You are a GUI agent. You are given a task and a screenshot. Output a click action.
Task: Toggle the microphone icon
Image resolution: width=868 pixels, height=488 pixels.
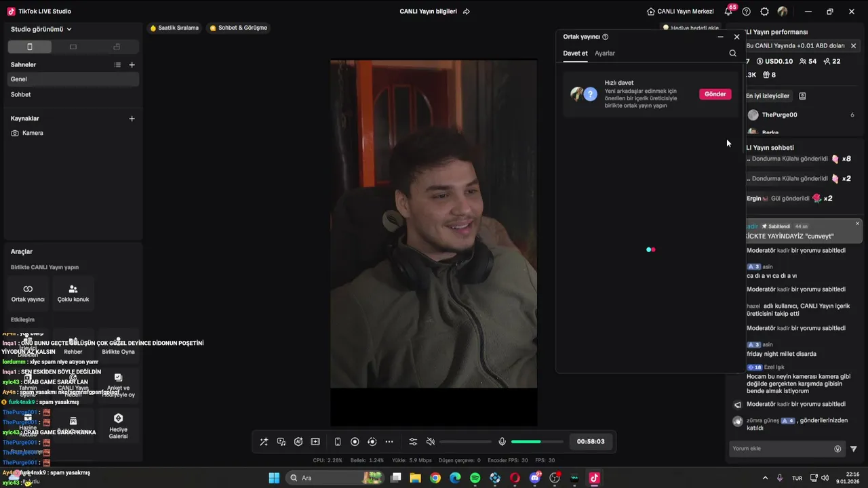[x=502, y=442]
